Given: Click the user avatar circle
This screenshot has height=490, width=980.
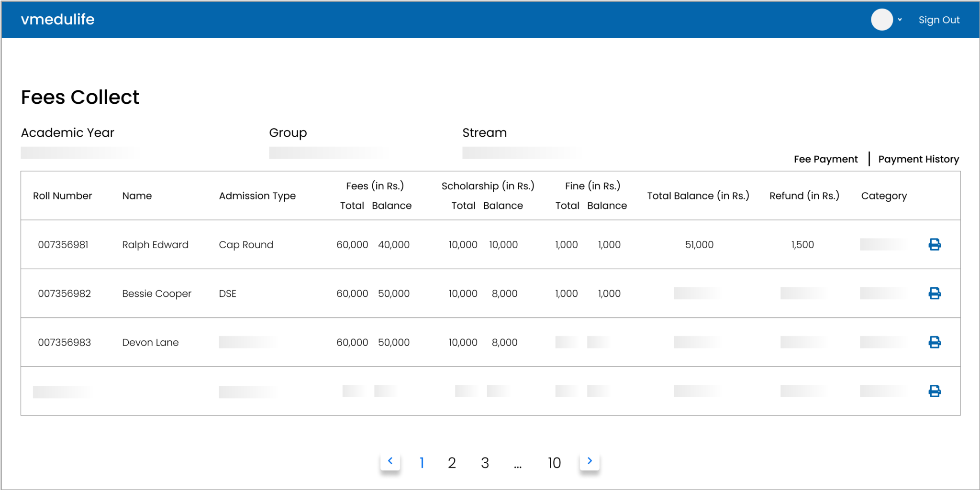Looking at the screenshot, I should tap(881, 20).
